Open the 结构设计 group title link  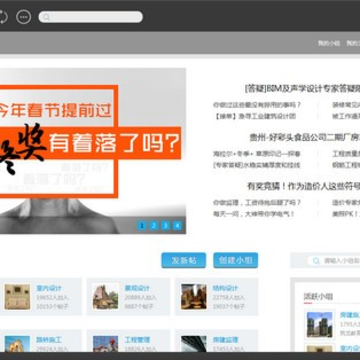click(225, 288)
